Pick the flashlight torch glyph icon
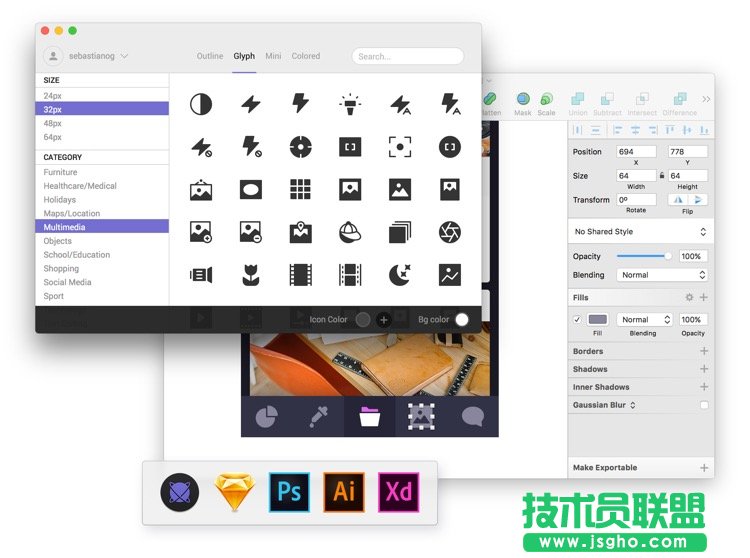This screenshot has height=558, width=750. tap(350, 104)
